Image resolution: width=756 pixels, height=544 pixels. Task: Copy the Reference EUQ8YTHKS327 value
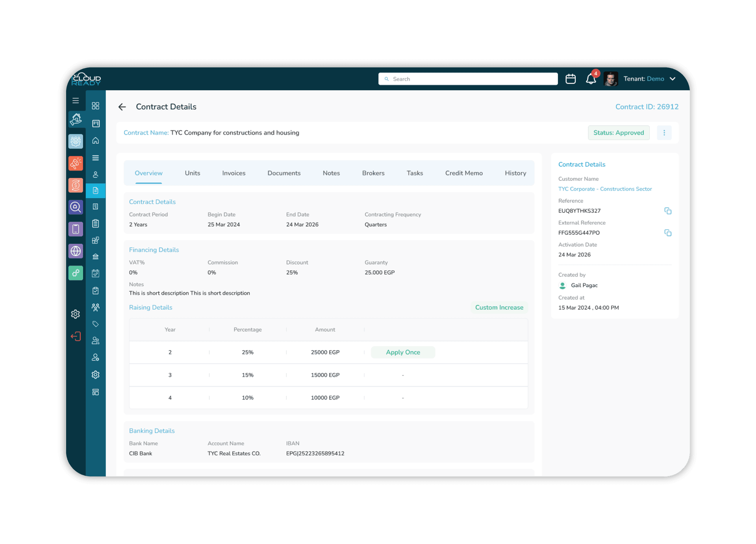[x=668, y=211]
